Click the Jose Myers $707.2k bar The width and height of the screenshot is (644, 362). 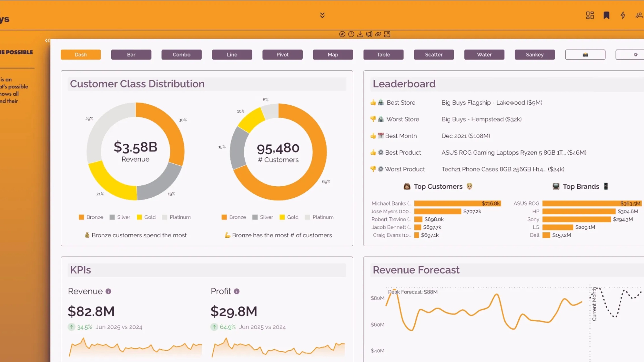pos(438,211)
